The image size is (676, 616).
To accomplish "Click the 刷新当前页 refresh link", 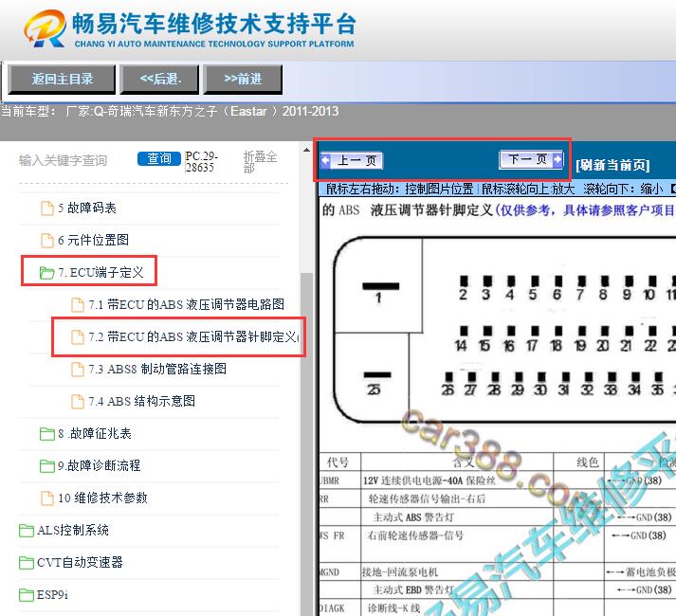I will [613, 165].
